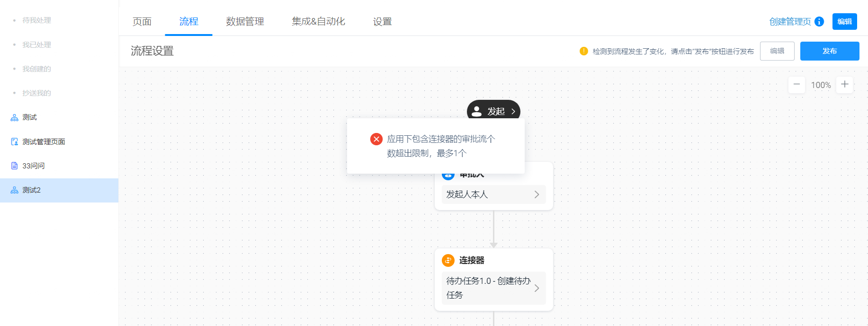Open the 集成&自动化 tab

pyautogui.click(x=318, y=22)
